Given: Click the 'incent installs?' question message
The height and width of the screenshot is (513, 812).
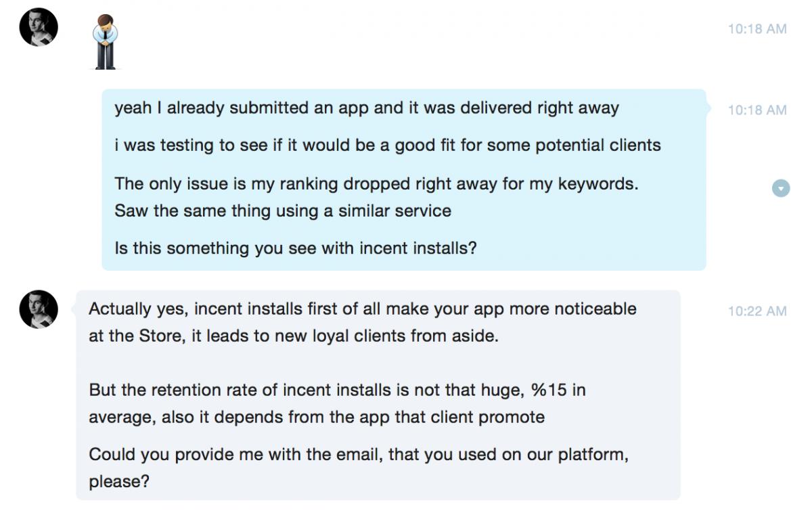Looking at the screenshot, I should click(x=296, y=248).
